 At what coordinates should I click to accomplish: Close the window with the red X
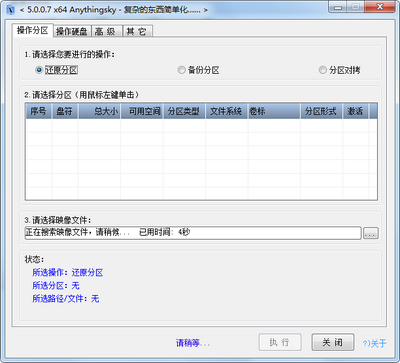point(379,7)
